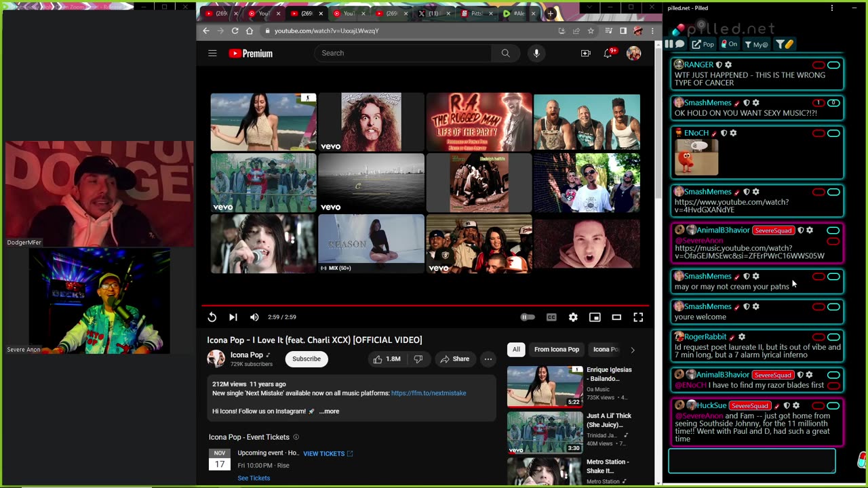
Task: Toggle the pill filter icon
Action: click(785, 44)
